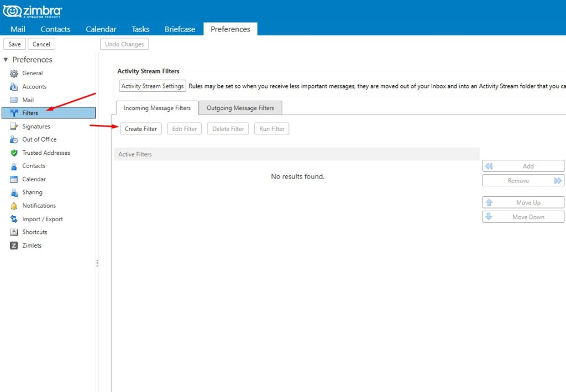Click the General gear icon
566x392 pixels.
pos(14,74)
